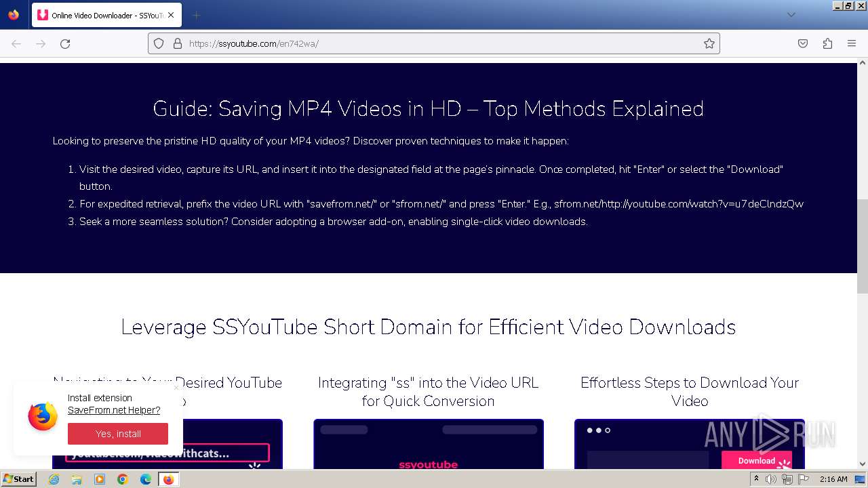868x488 pixels.
Task: Click the 'Effortless Steps to Download Your Video' title
Action: tap(690, 392)
